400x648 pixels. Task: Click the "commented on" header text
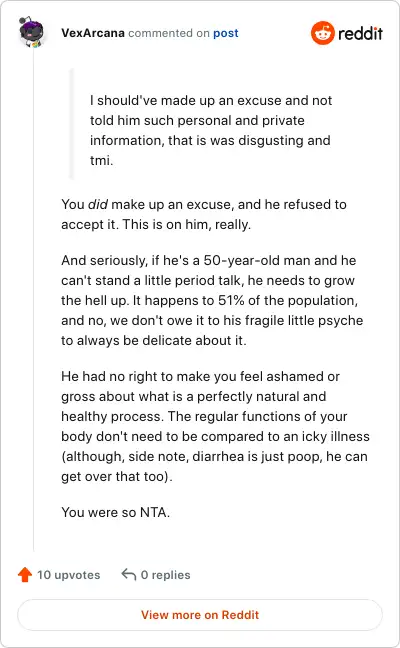click(x=169, y=33)
